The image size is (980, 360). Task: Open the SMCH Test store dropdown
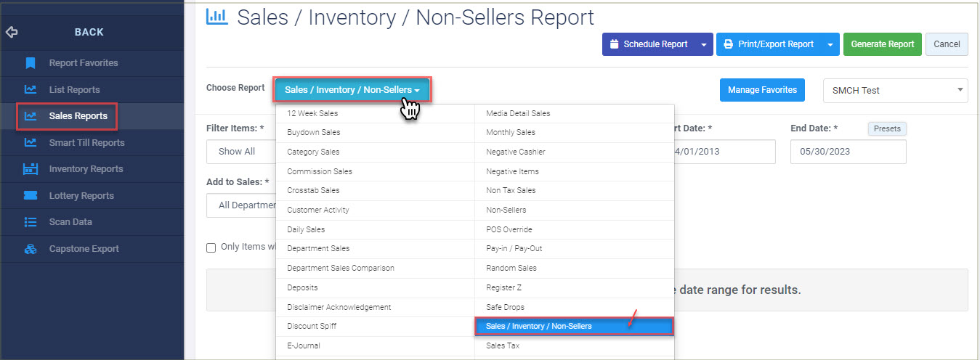pyautogui.click(x=895, y=91)
